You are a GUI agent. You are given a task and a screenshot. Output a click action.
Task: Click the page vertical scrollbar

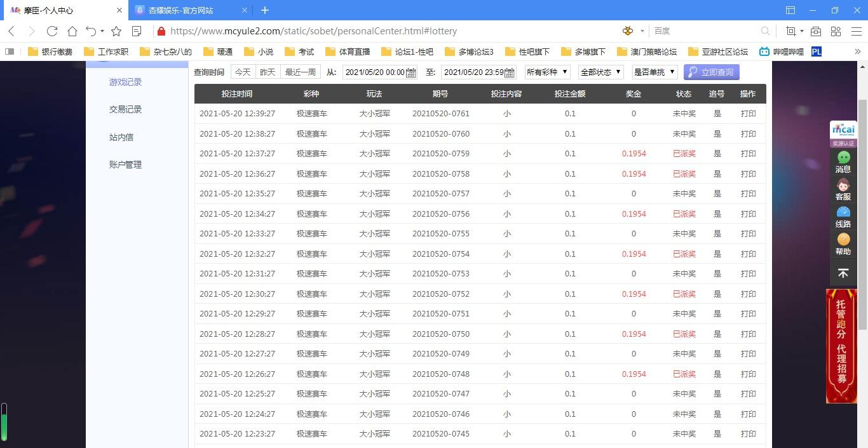point(862,214)
